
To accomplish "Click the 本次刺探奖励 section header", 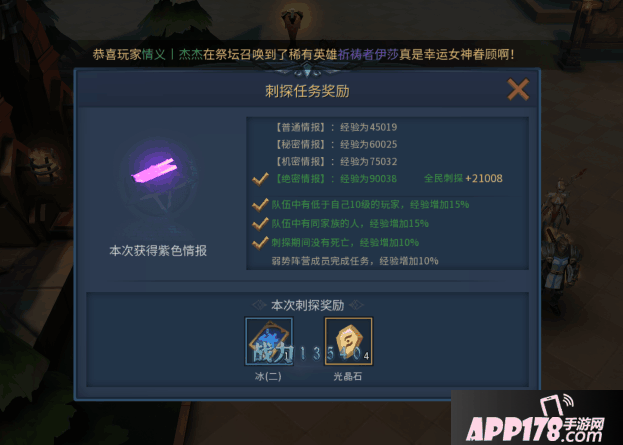I will [308, 305].
